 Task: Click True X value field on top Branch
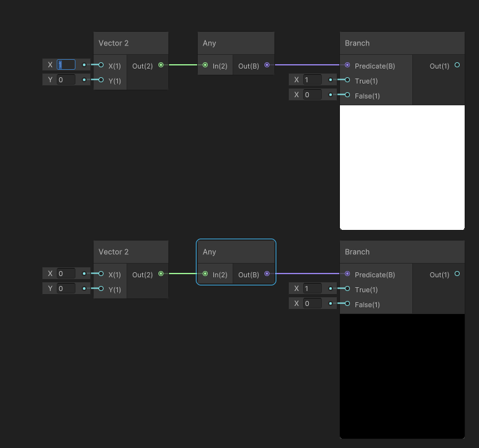[312, 80]
